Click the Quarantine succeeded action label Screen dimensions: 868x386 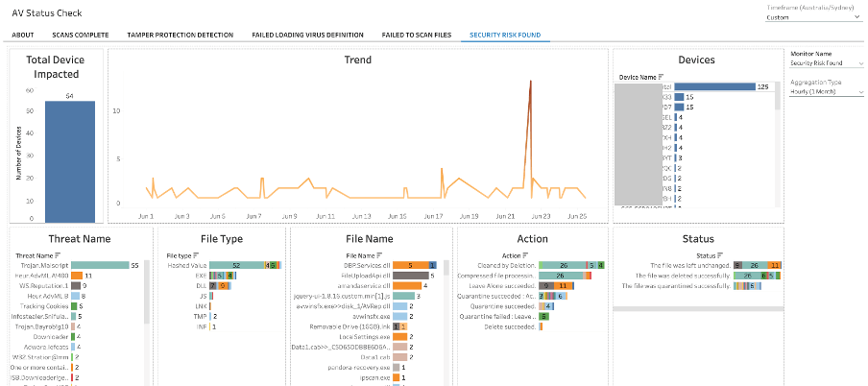pyautogui.click(x=503, y=306)
